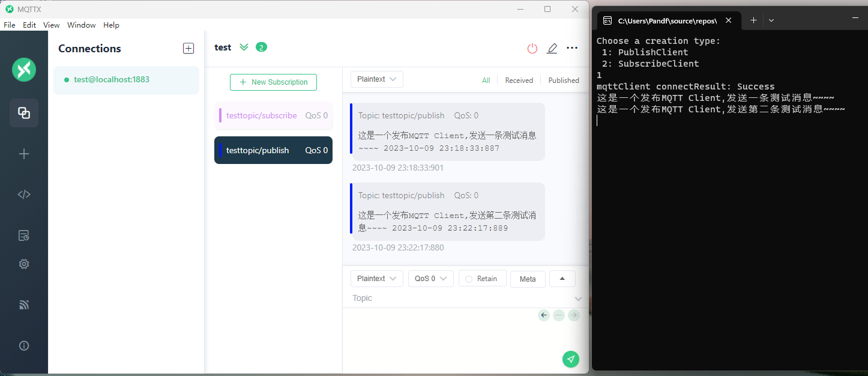This screenshot has width=868, height=376.
Task: Open the Window menu
Action: [81, 25]
